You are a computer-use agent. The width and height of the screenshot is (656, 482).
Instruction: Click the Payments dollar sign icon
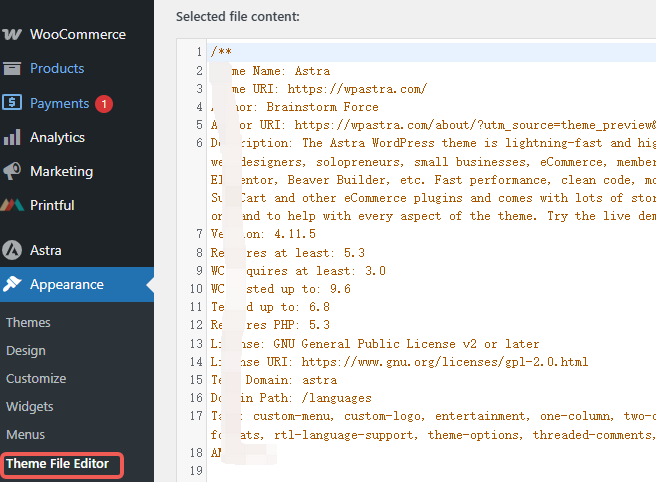(x=12, y=103)
